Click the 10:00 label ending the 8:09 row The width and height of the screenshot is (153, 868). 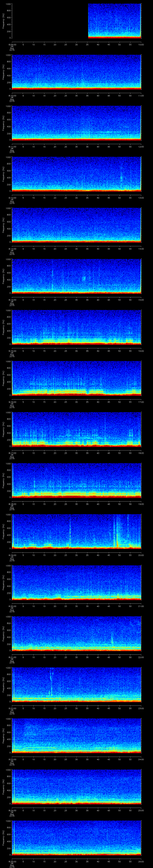141,44
